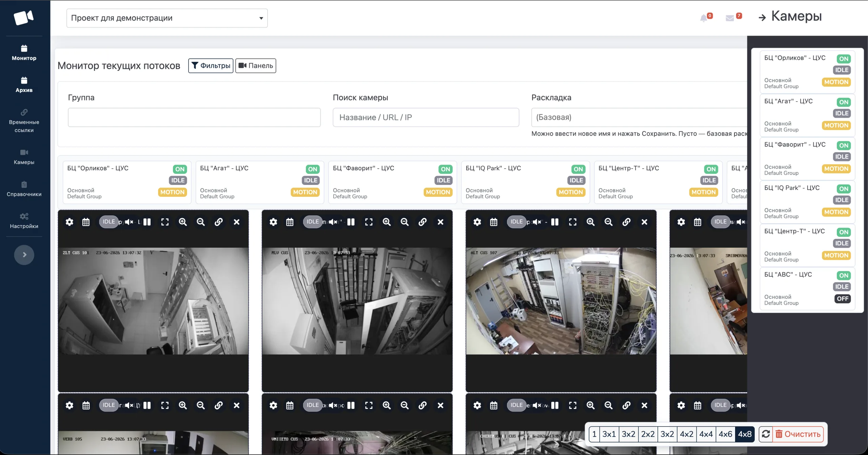Click the camera logo in the sidebar
This screenshot has height=455, width=868.
(x=24, y=17)
